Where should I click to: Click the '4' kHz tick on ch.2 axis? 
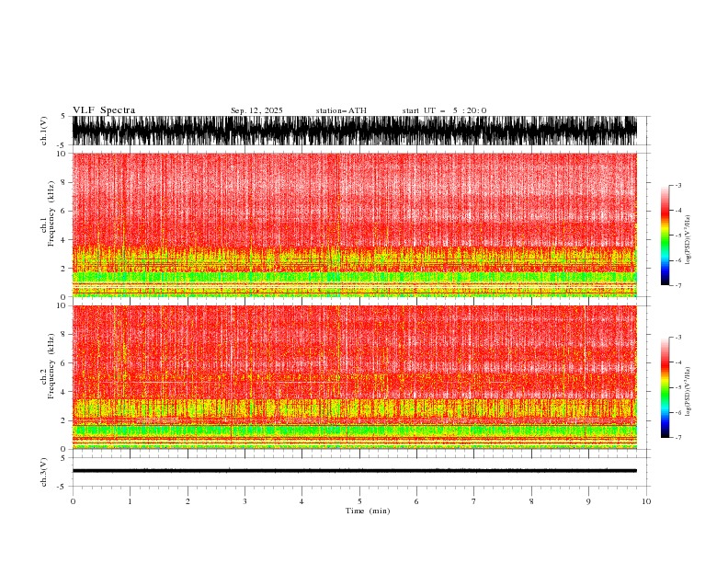click(64, 392)
